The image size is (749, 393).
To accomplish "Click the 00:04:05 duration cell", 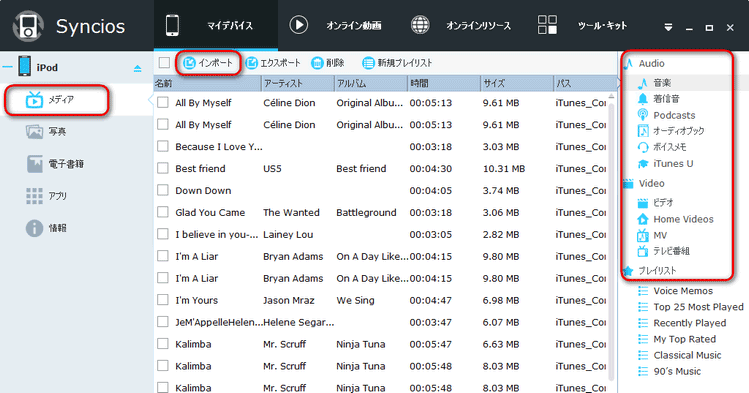I will point(430,191).
